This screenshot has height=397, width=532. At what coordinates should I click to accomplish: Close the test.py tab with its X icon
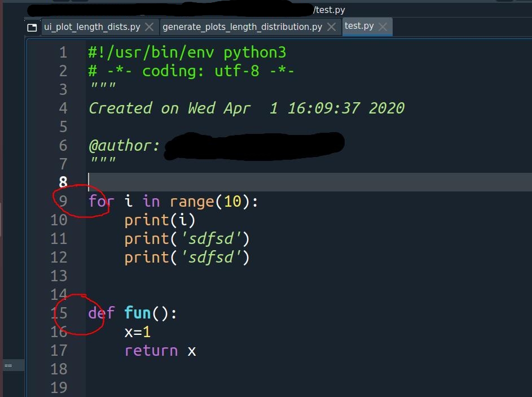383,27
